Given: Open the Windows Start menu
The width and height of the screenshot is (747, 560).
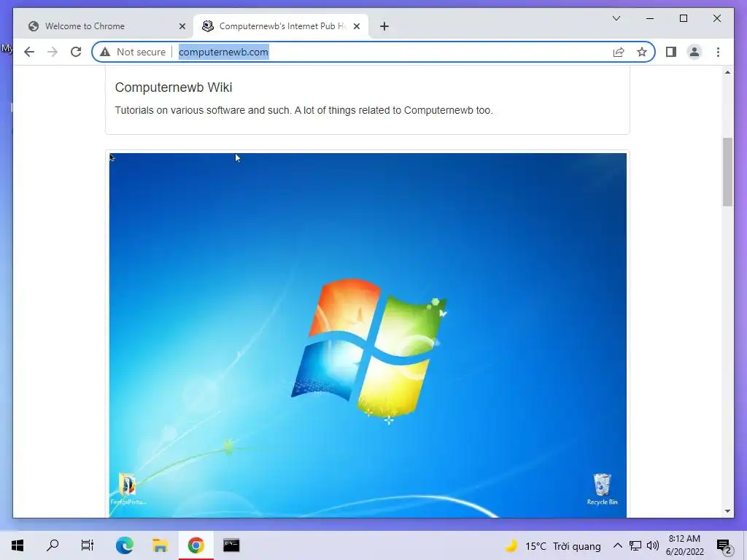Looking at the screenshot, I should pos(18,545).
